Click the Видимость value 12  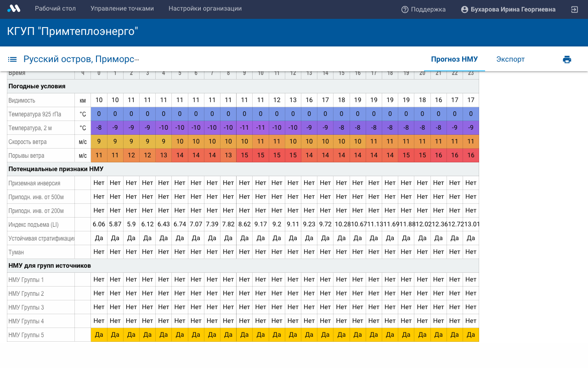tap(277, 100)
